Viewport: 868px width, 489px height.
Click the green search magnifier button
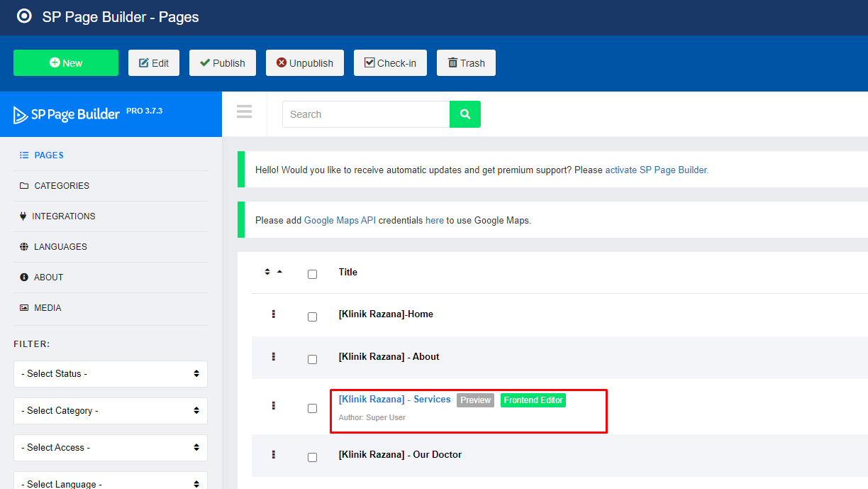[x=465, y=114]
